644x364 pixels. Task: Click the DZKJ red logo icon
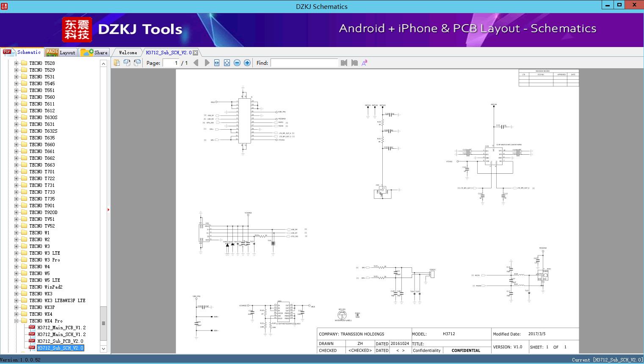pos(77,30)
